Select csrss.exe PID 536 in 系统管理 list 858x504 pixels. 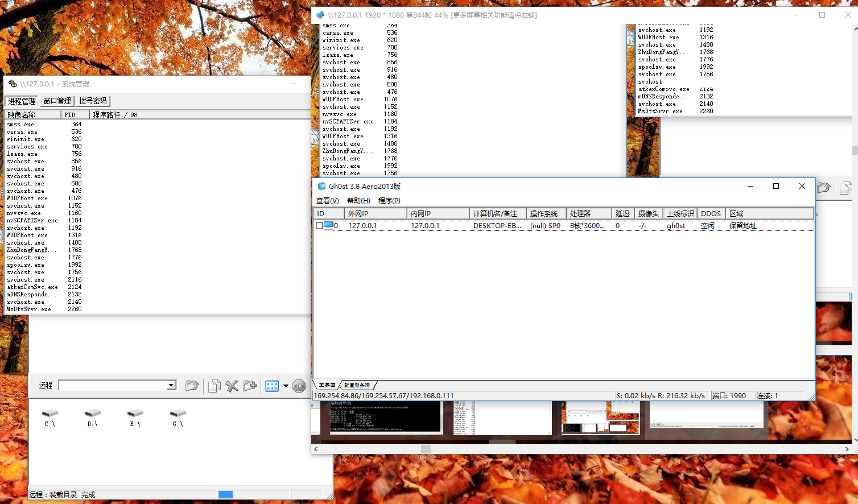[x=44, y=131]
